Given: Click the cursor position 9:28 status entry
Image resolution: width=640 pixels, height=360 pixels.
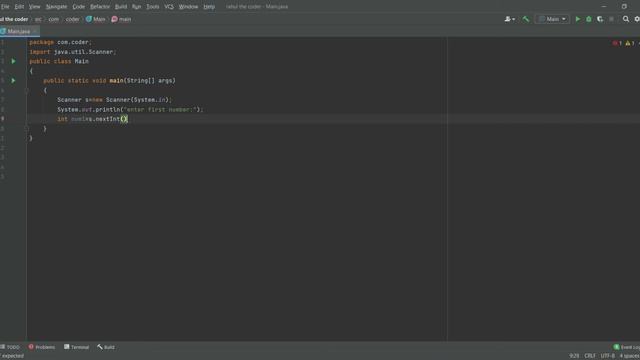Looking at the screenshot, I should (x=574, y=356).
